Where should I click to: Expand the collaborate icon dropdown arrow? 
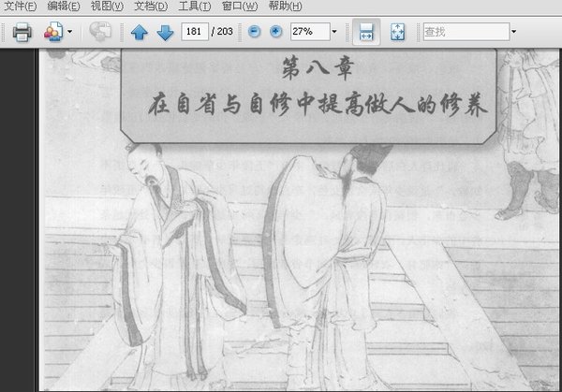69,32
